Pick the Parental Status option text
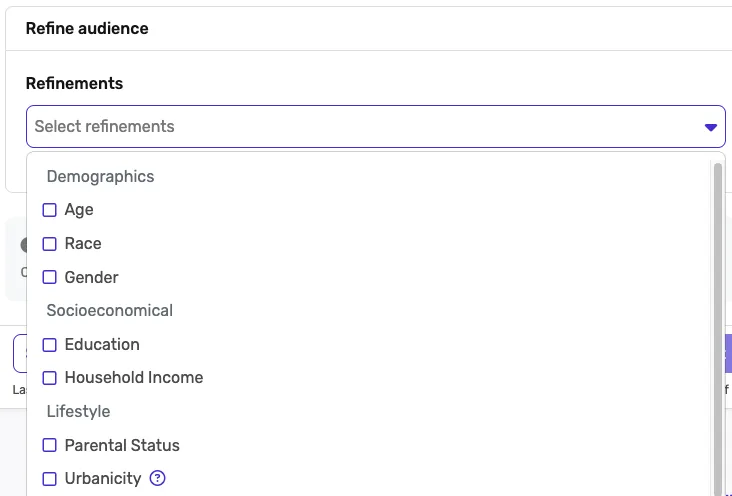Image resolution: width=732 pixels, height=496 pixels. (x=122, y=445)
